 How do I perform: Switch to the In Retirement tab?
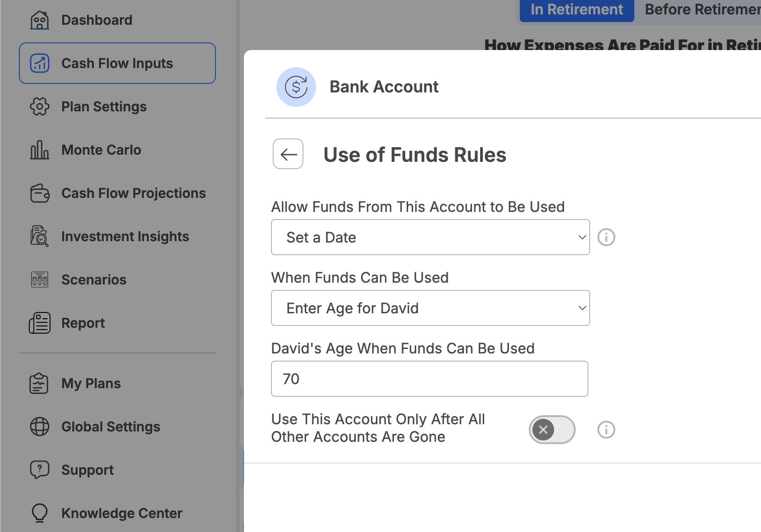click(x=577, y=10)
